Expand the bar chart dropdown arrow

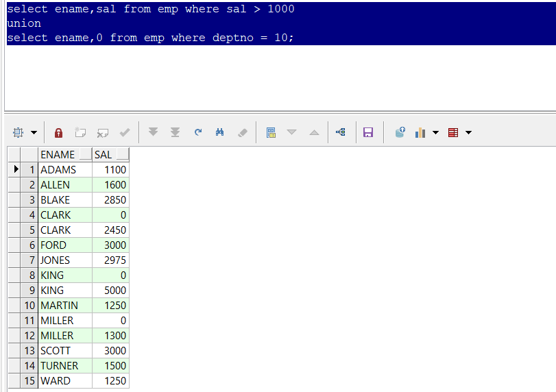point(436,132)
